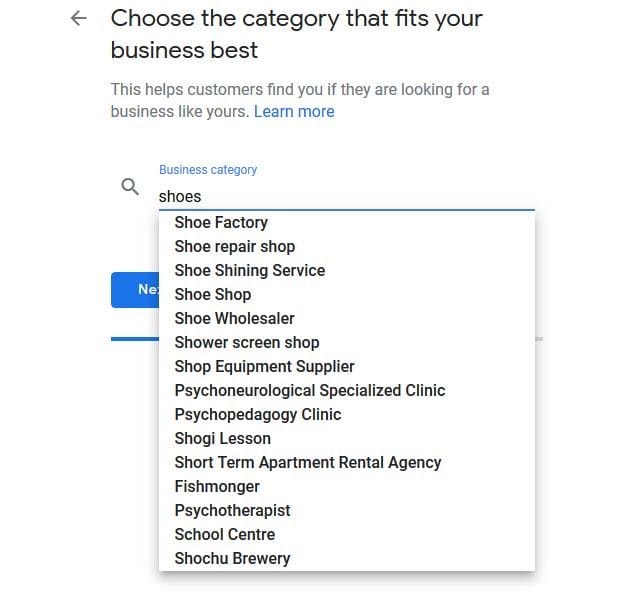This screenshot has height=597, width=623.
Task: Open the Learn more link
Action: pyautogui.click(x=294, y=112)
